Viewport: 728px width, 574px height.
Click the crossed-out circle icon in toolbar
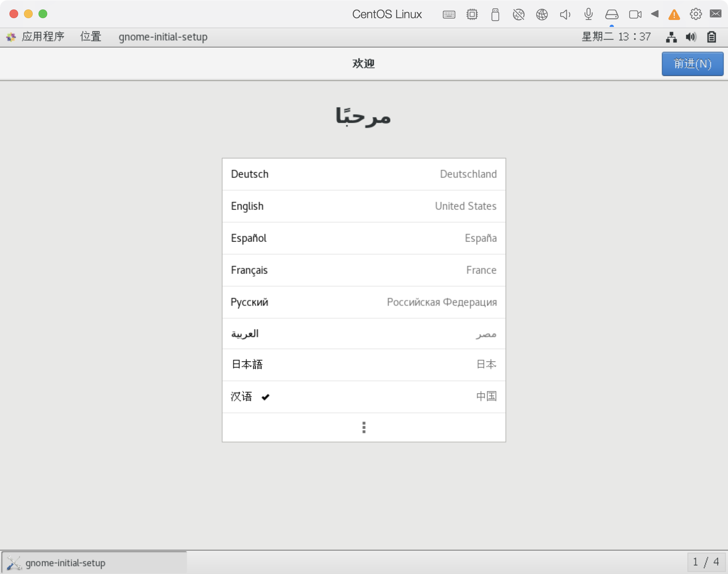point(518,15)
